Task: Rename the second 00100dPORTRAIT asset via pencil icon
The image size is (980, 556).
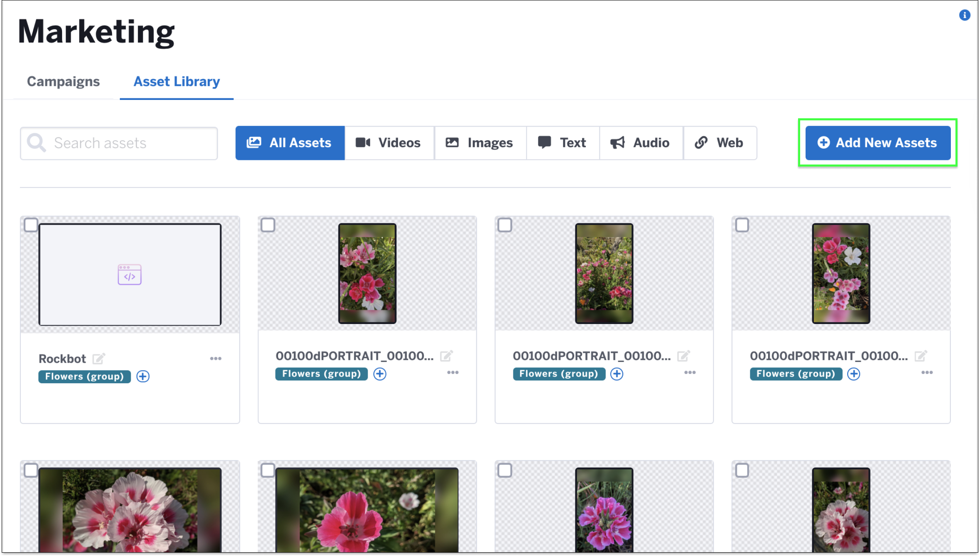Action: [683, 356]
